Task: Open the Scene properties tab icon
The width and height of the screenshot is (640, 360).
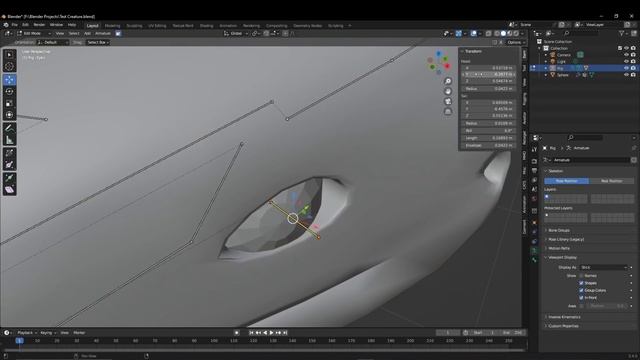Action: 534,189
